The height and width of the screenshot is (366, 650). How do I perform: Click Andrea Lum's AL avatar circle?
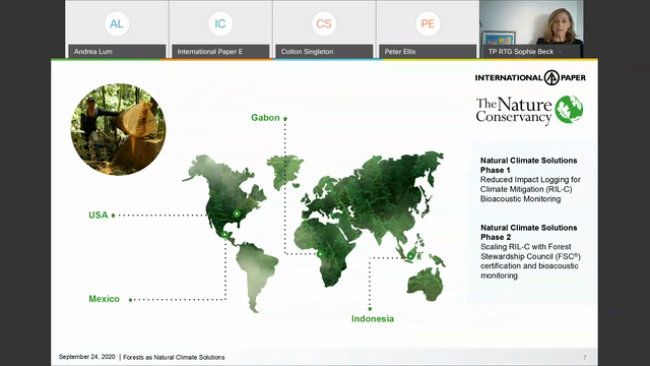point(116,24)
